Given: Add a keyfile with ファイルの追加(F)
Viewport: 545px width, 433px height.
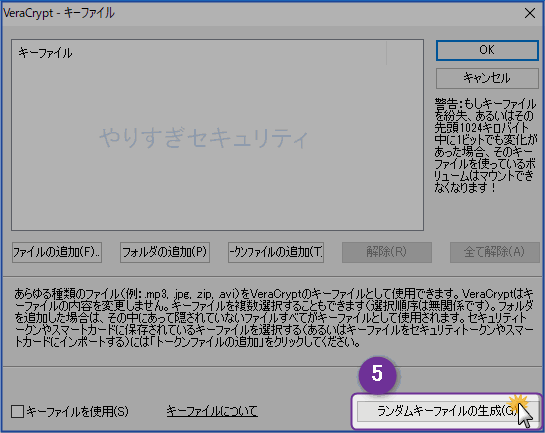Looking at the screenshot, I should click(x=57, y=252).
